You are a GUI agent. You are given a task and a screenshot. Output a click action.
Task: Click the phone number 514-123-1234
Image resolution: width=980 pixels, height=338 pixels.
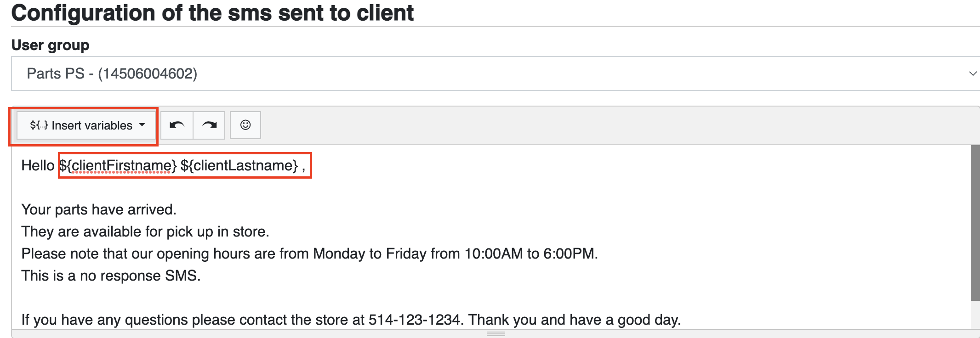[x=414, y=320]
